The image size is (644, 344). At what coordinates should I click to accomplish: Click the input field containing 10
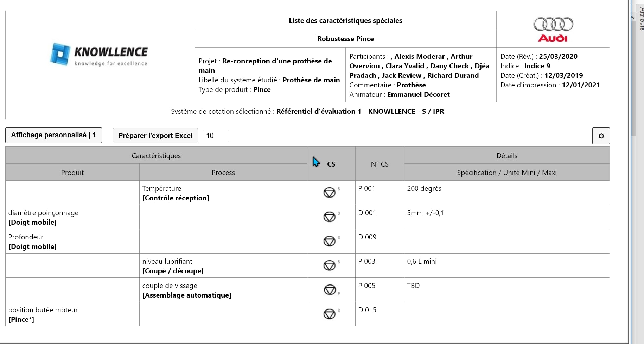pyautogui.click(x=216, y=136)
